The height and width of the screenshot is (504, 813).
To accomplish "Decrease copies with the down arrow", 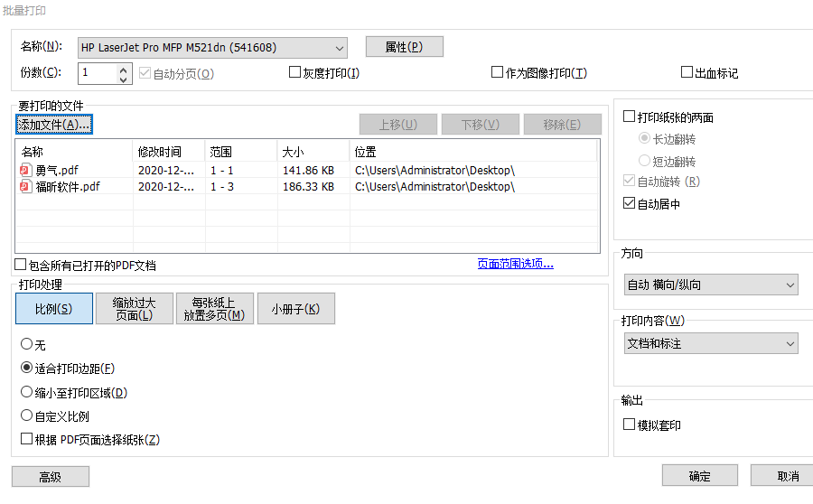I will coord(124,79).
